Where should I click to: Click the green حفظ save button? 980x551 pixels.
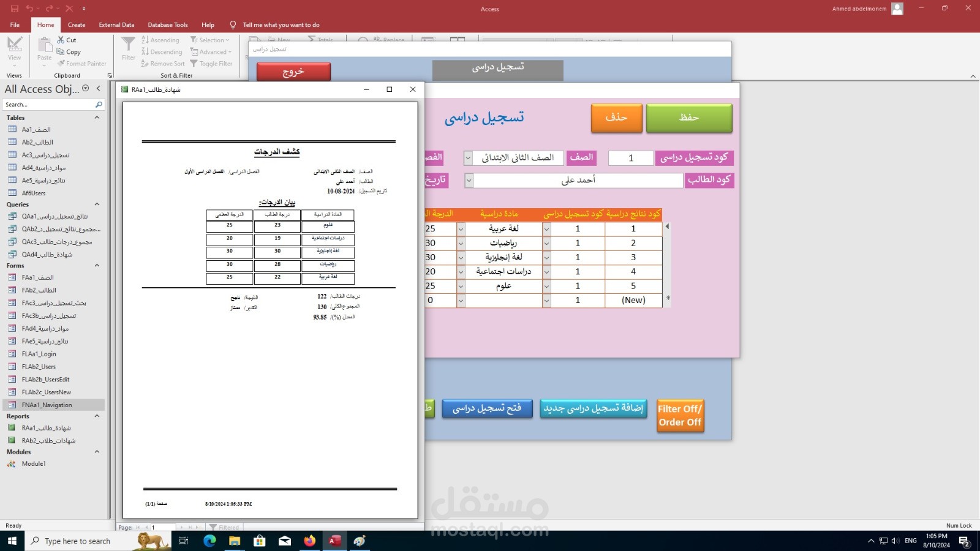click(689, 118)
